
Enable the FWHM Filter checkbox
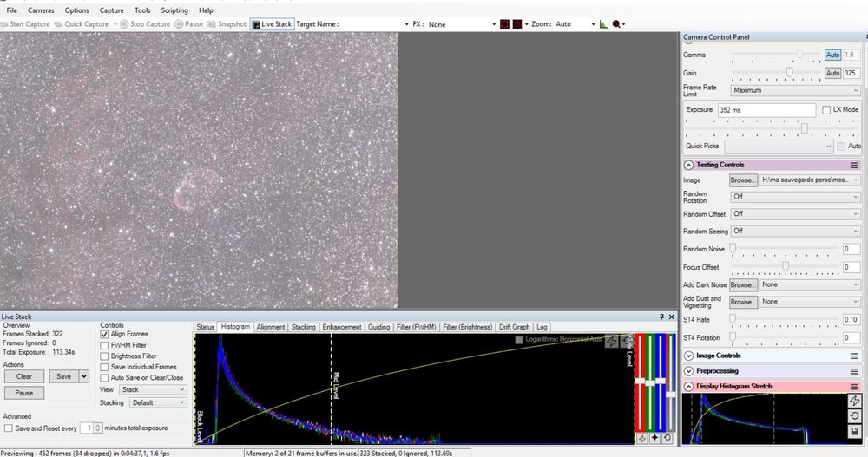click(x=105, y=345)
